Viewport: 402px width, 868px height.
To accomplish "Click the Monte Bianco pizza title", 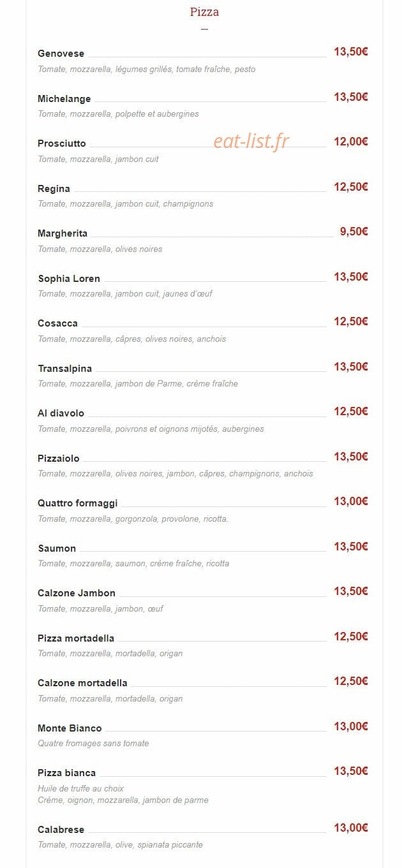I will (70, 728).
